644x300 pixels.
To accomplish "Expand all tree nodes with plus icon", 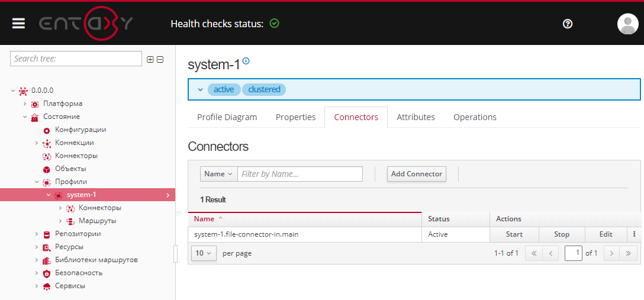I will pos(150,60).
